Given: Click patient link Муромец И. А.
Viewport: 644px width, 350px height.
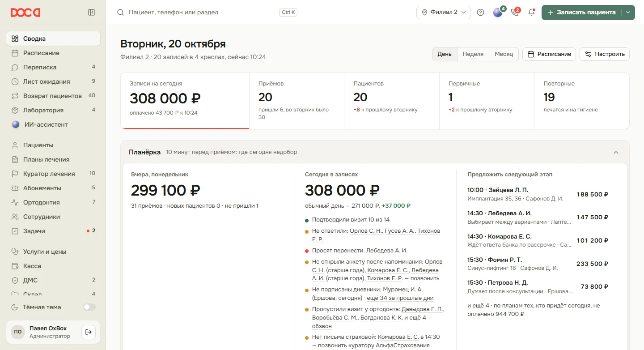Looking at the screenshot, I should click(402, 290).
